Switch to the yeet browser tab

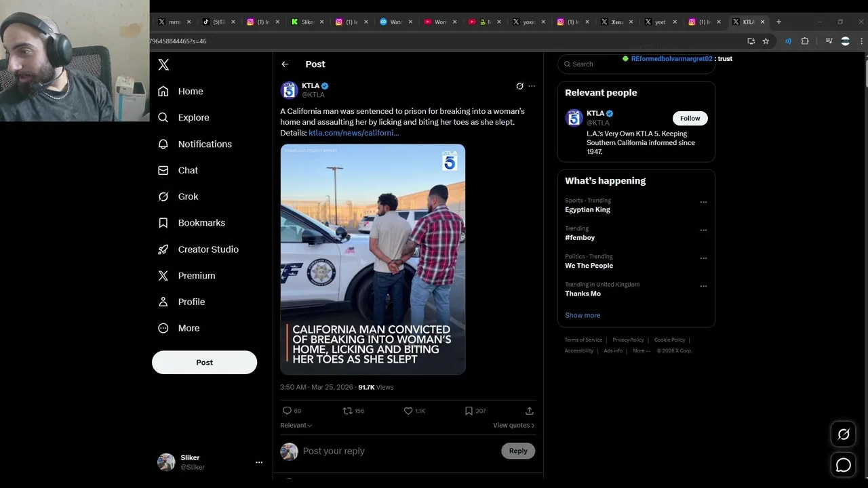[x=660, y=22]
